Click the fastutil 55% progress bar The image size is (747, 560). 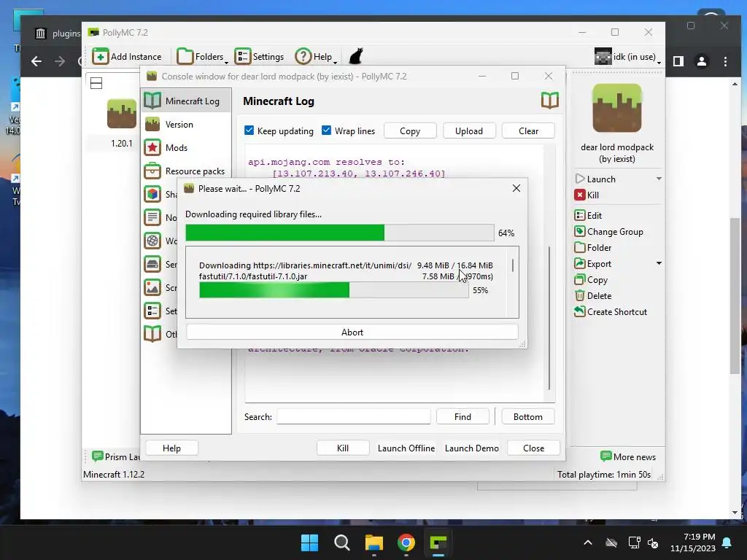pos(334,290)
